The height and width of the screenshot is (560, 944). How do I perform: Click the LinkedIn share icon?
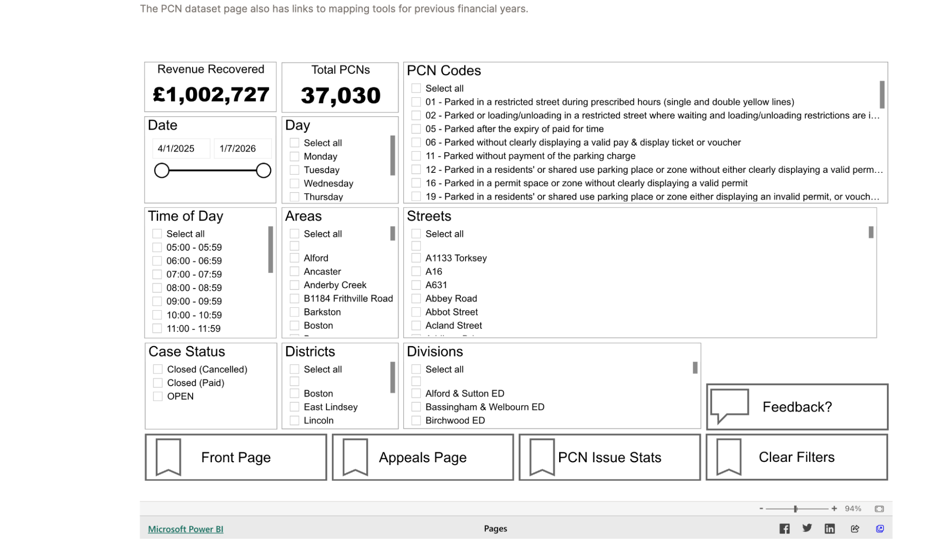pyautogui.click(x=829, y=528)
